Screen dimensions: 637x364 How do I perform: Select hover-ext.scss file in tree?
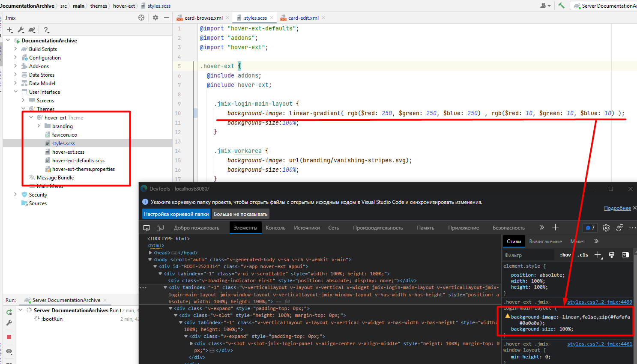[68, 152]
